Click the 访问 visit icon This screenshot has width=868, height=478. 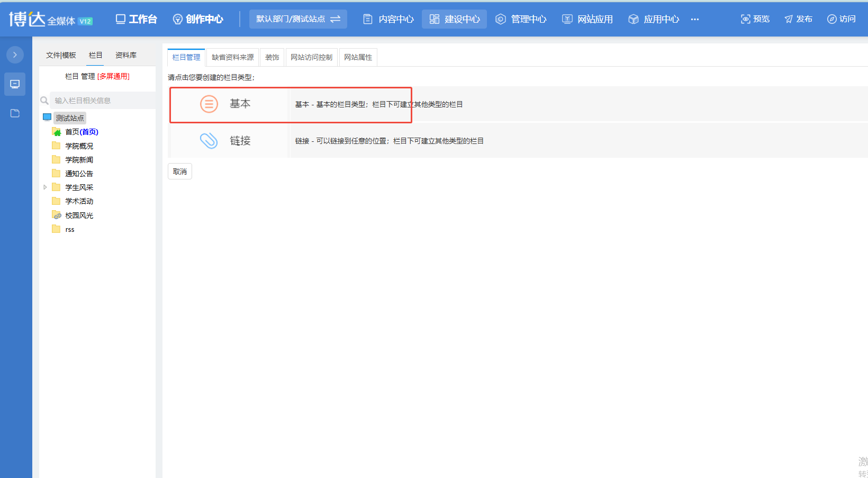pos(832,19)
